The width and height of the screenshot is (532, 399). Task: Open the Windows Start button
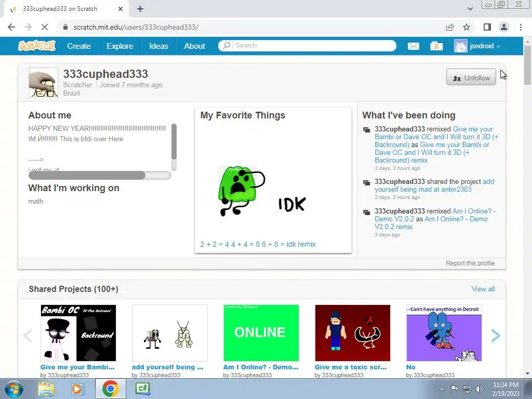coord(14,389)
